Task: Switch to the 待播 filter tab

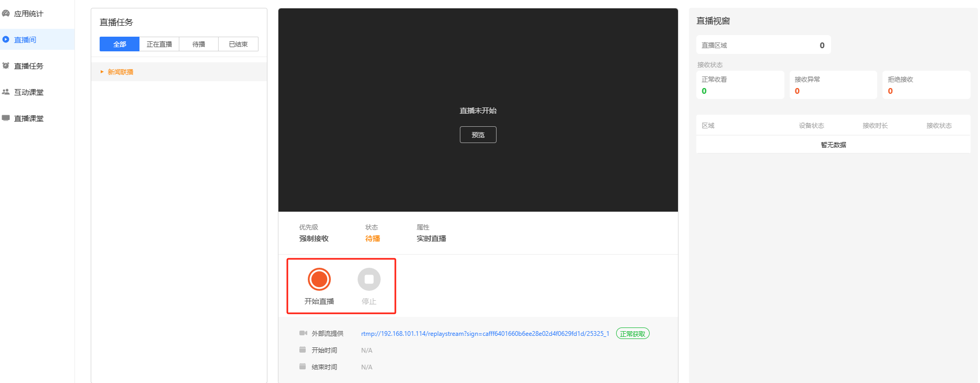Action: click(199, 44)
